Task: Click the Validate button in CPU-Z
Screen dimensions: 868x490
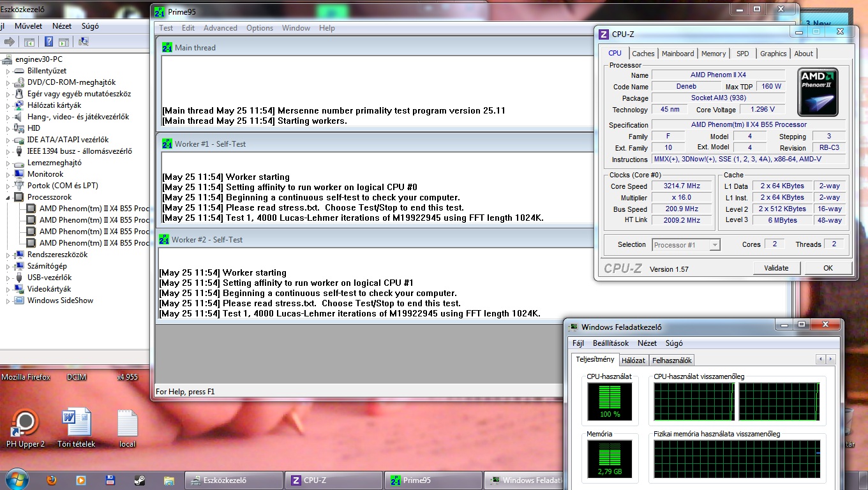Action: [x=776, y=268]
